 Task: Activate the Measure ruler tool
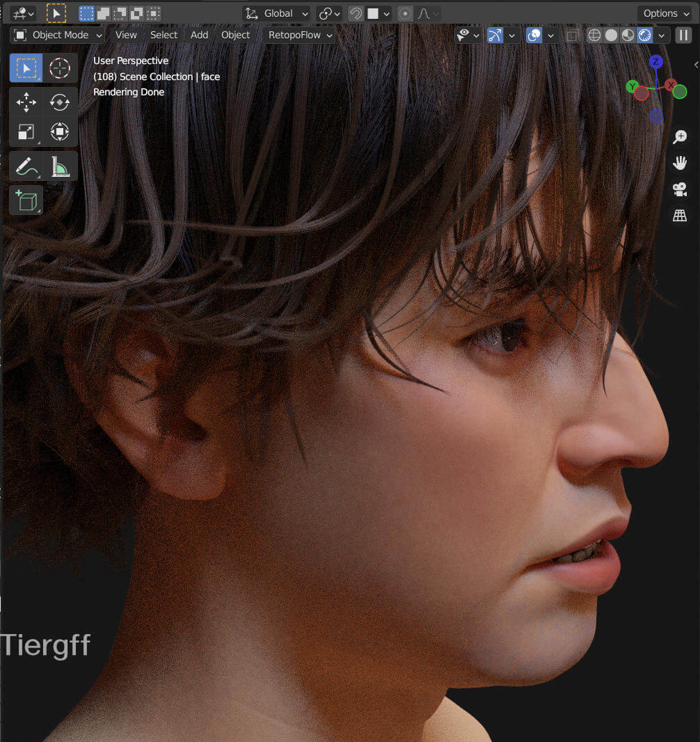60,166
